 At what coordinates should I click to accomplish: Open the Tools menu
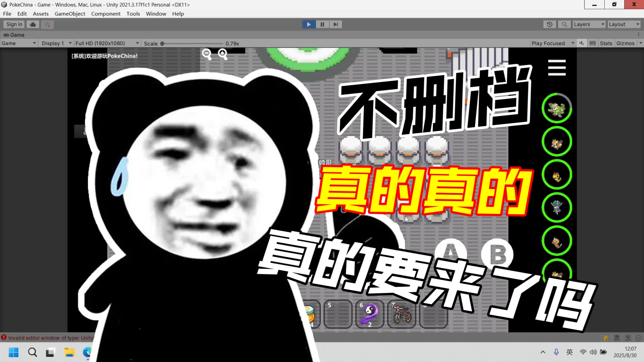click(133, 14)
